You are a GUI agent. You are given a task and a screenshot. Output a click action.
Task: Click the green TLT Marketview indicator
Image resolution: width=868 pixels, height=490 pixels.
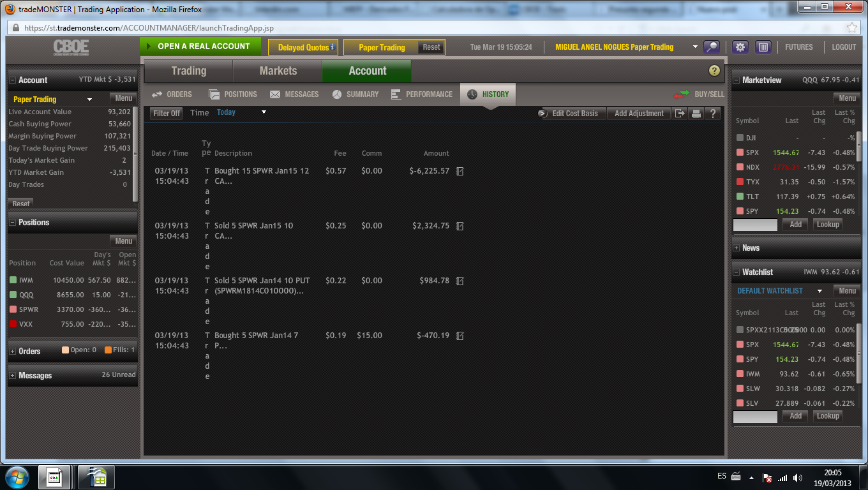click(x=740, y=197)
